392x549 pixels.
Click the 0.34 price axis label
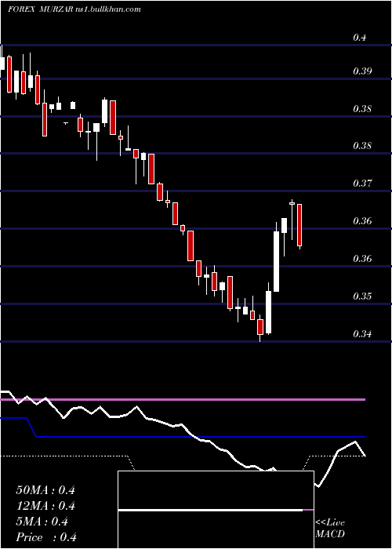pos(362,333)
